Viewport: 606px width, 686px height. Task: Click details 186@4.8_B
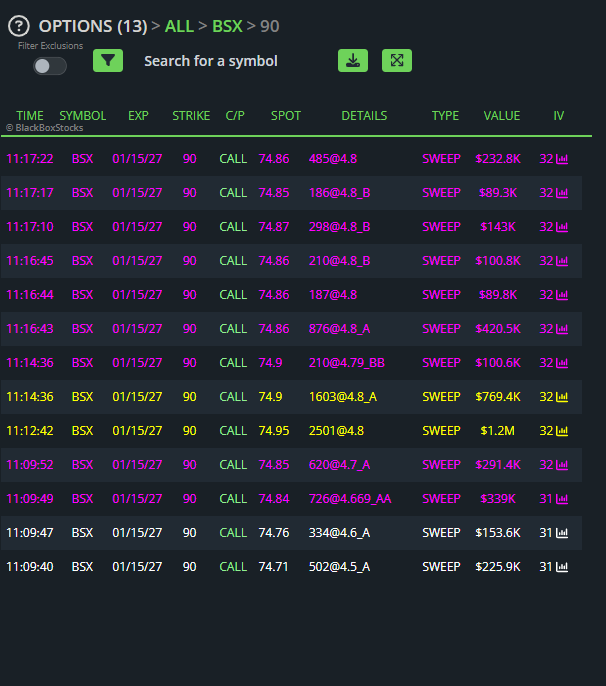(340, 193)
